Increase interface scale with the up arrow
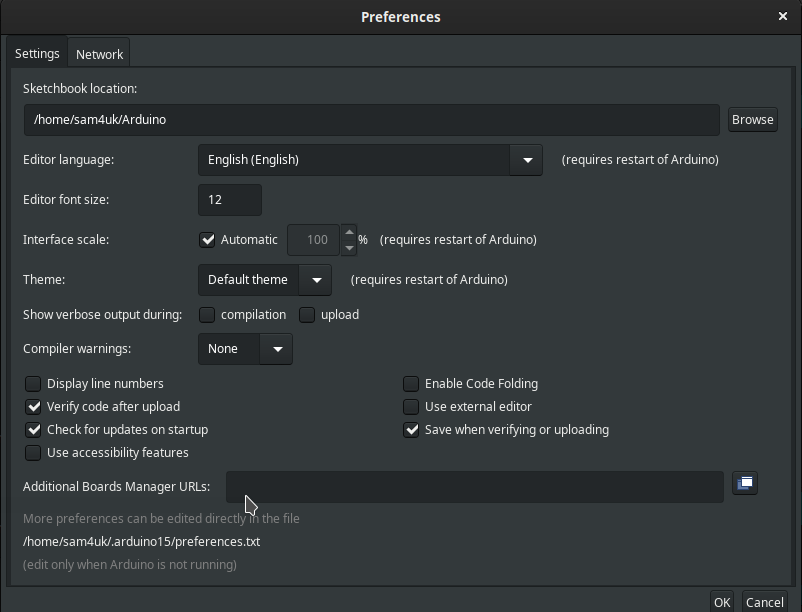 tap(349, 232)
